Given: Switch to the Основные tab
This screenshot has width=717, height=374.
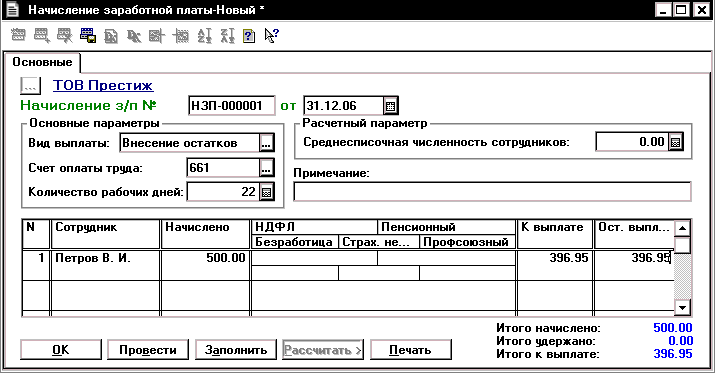Looking at the screenshot, I should point(42,62).
